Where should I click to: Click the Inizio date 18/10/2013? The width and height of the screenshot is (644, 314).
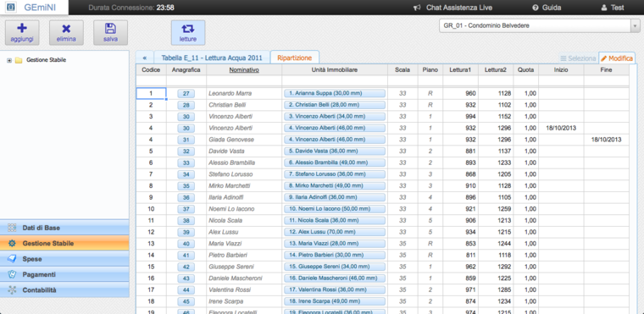point(561,128)
